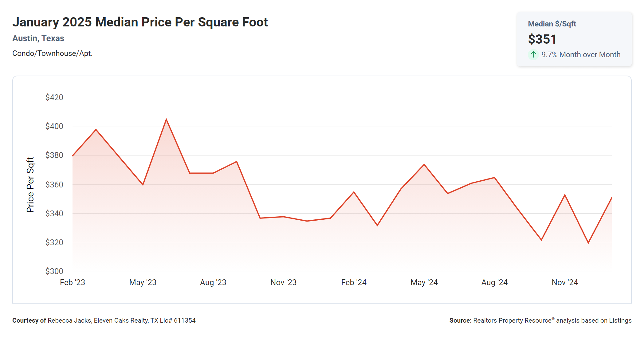Click the chart title heading
This screenshot has width=644, height=338.
point(140,22)
